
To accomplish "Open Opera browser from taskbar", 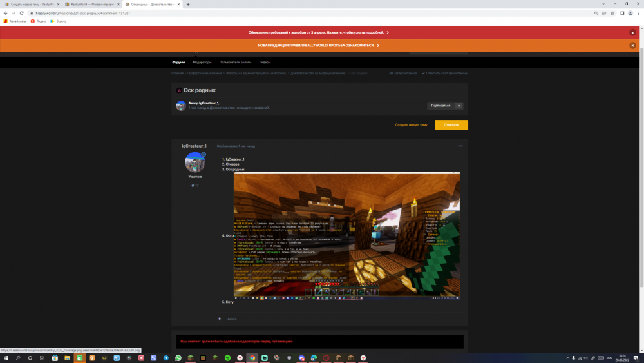I will [326, 358].
